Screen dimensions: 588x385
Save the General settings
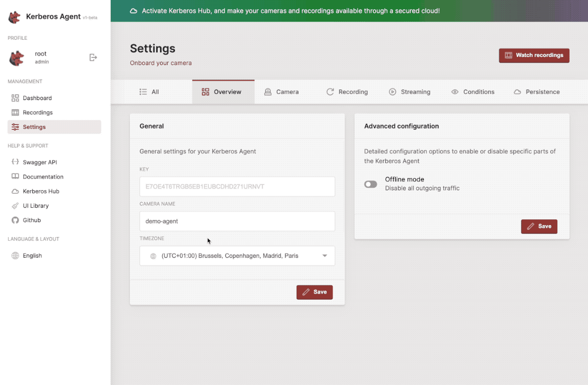pos(314,292)
